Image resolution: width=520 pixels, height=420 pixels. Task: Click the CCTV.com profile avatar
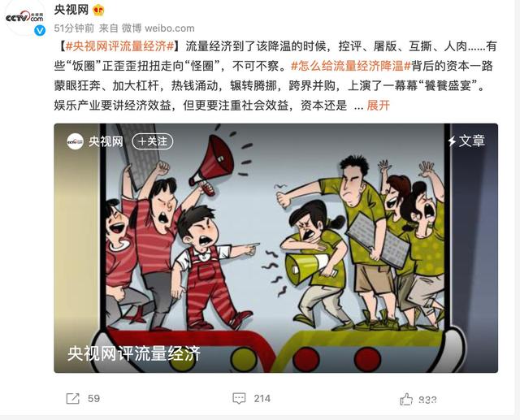(25, 17)
